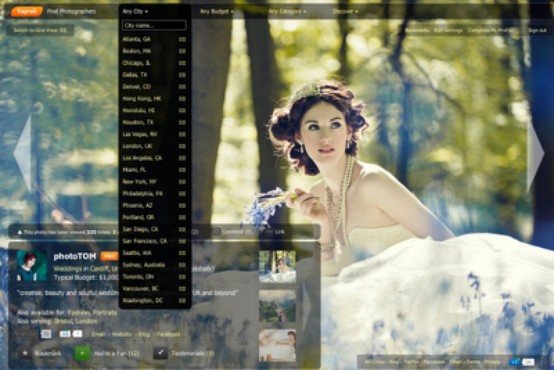This screenshot has width=554, height=370.
Task: Open second thumbnail with mountain landscape
Action: pos(277,306)
